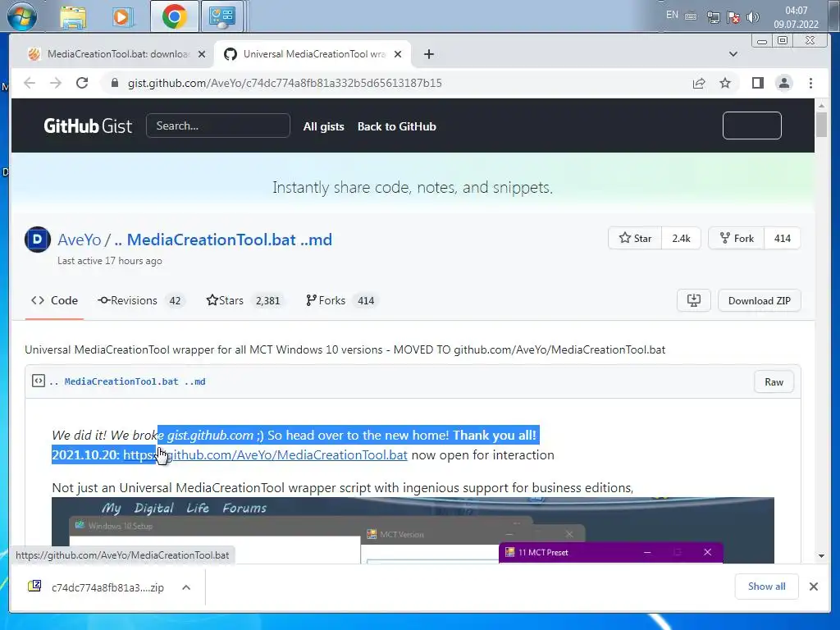This screenshot has width=840, height=630.
Task: Open the Chrome three-dot menu
Action: tap(810, 83)
